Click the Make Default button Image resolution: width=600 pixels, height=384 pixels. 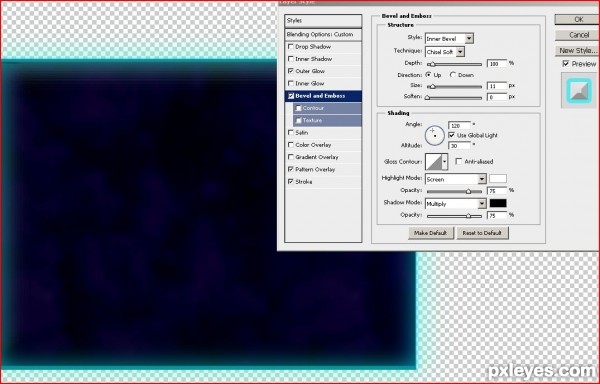430,233
